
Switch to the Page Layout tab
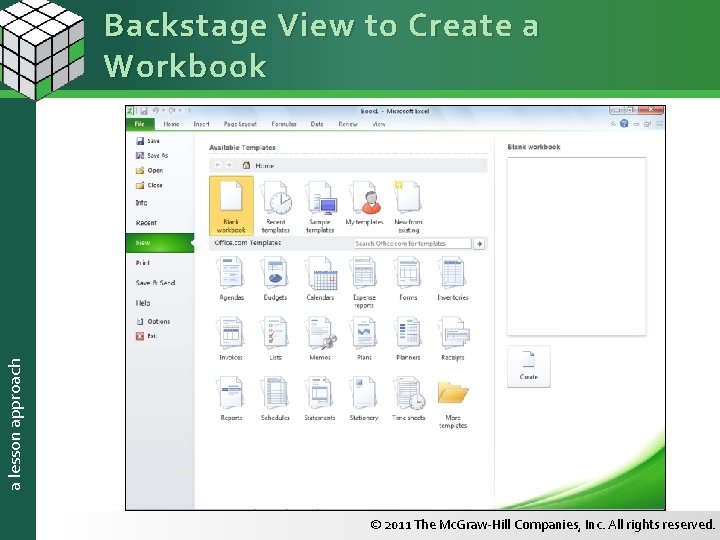(240, 124)
